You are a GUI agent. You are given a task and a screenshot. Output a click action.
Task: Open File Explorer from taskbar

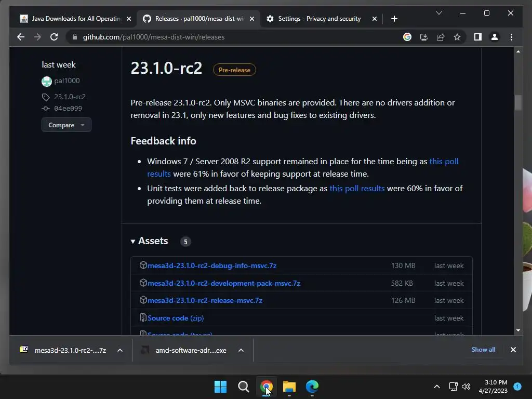pyautogui.click(x=289, y=387)
